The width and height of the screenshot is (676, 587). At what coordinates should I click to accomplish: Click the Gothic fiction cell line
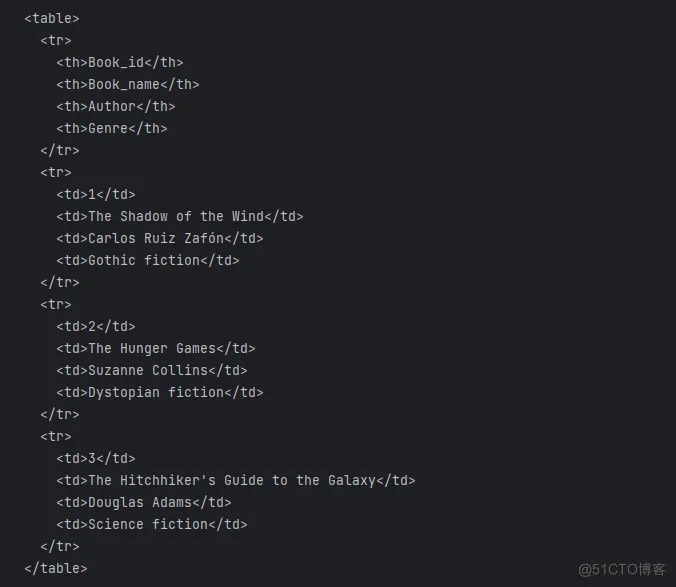pos(147,260)
